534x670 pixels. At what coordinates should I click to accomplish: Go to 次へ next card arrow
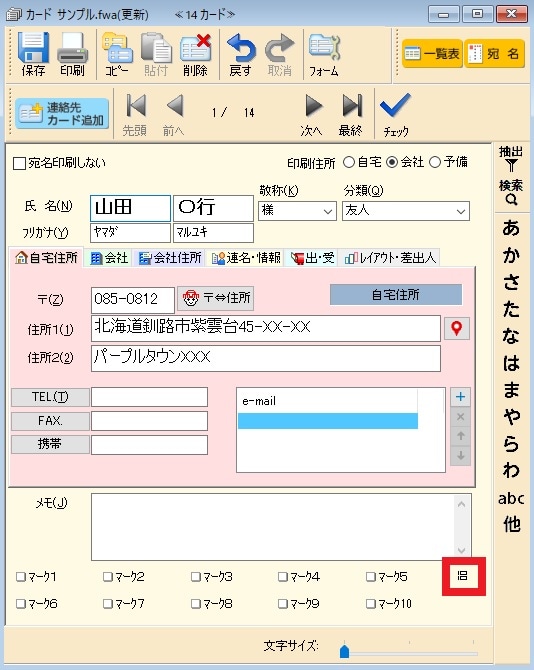[x=313, y=106]
